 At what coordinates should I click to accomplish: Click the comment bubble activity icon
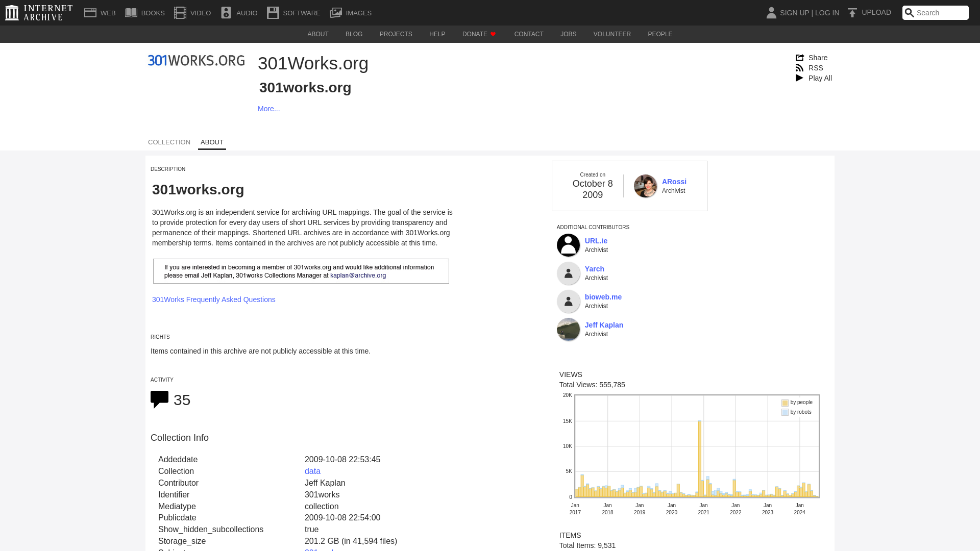[x=159, y=399]
